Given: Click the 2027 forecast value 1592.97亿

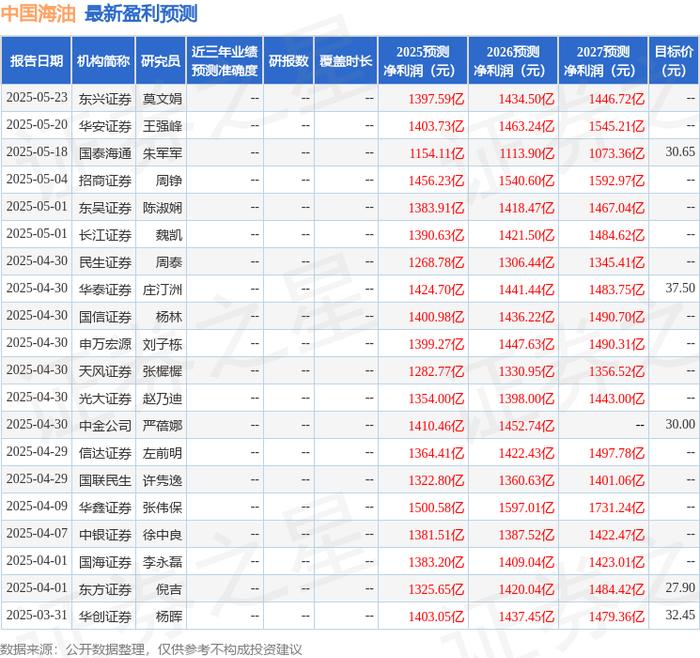Looking at the screenshot, I should 617,180.
